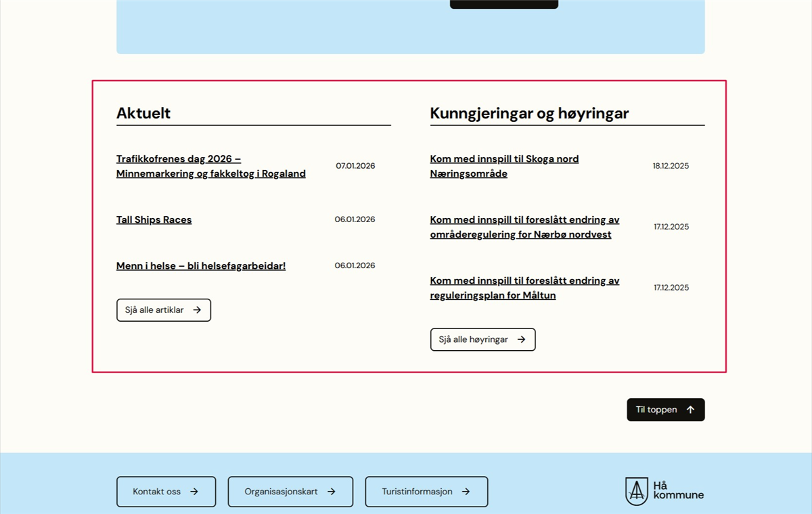The width and height of the screenshot is (812, 514).
Task: Click the arrow beside Kontakt oss
Action: (194, 492)
